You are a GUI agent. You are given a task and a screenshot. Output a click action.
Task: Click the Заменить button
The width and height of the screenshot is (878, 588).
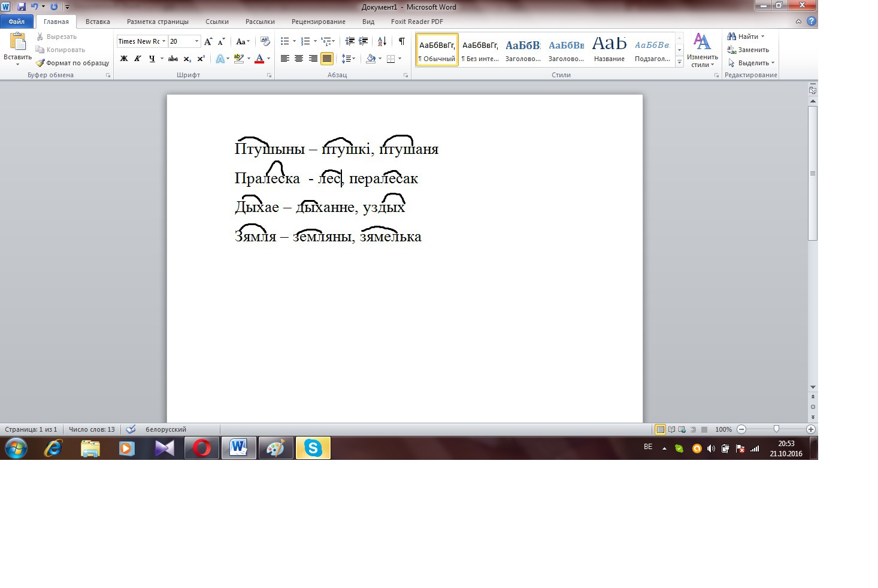click(x=748, y=50)
